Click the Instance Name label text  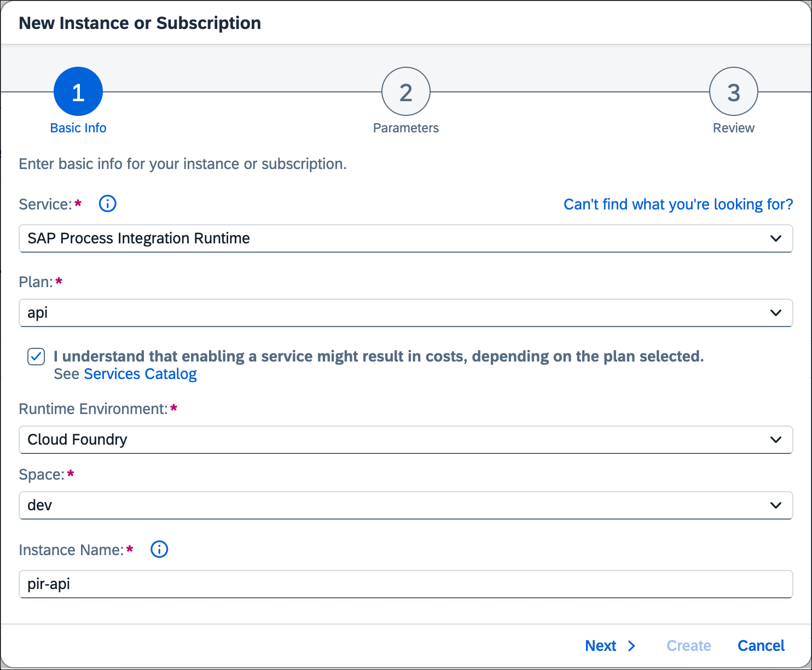(71, 550)
